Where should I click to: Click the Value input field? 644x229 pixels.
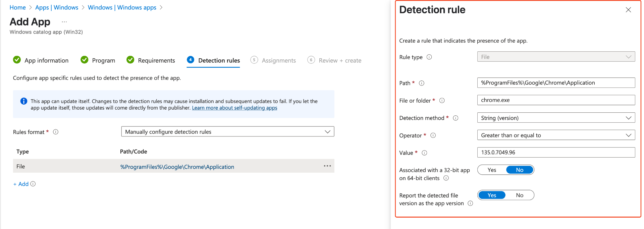(556, 153)
